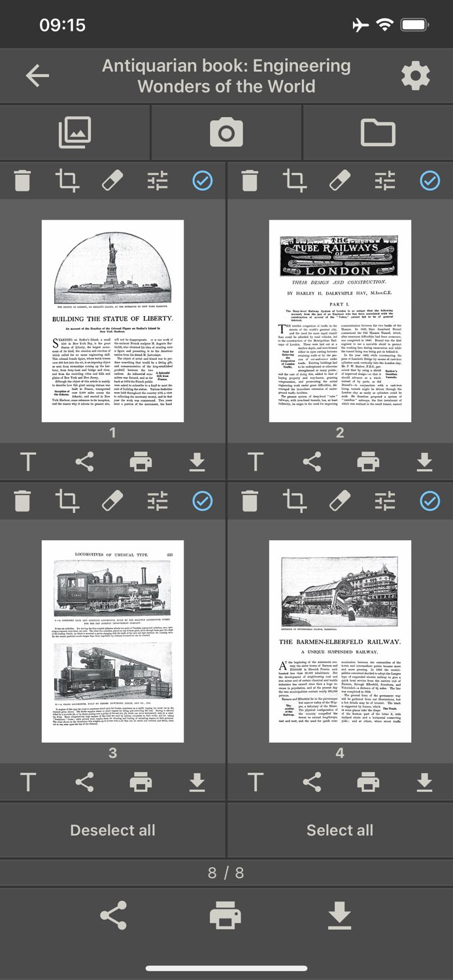Image resolution: width=453 pixels, height=980 pixels.
Task: Use the eraser tool on page 3
Action: (x=112, y=501)
